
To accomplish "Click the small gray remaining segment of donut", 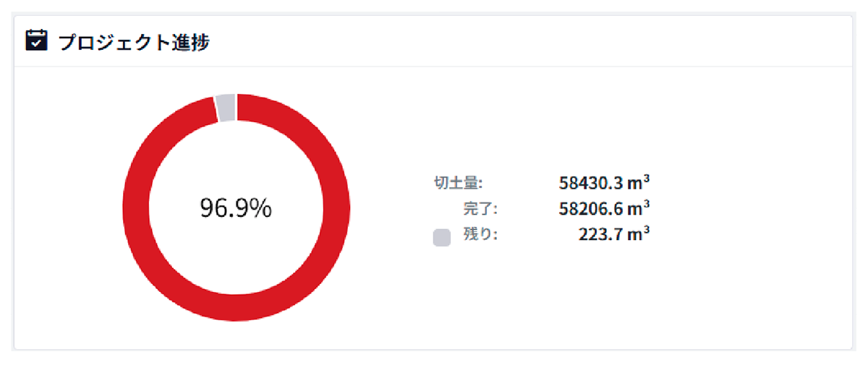I will 226,108.
